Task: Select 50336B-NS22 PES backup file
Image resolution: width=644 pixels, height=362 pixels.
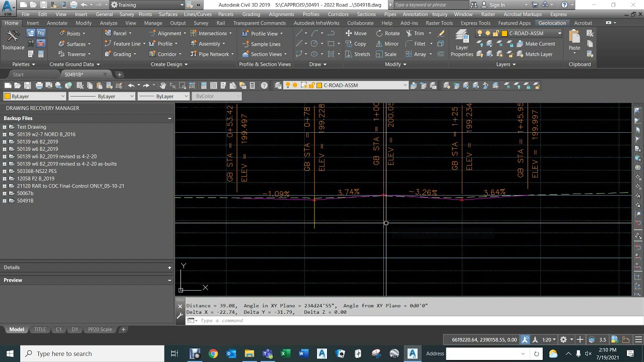Action: (x=37, y=171)
